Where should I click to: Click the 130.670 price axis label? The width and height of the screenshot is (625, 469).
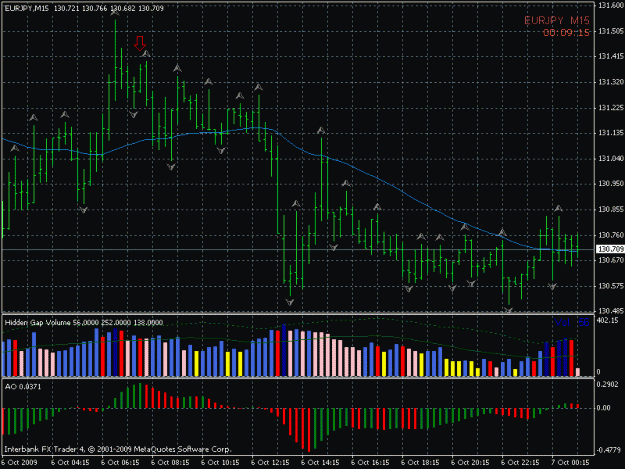(611, 260)
